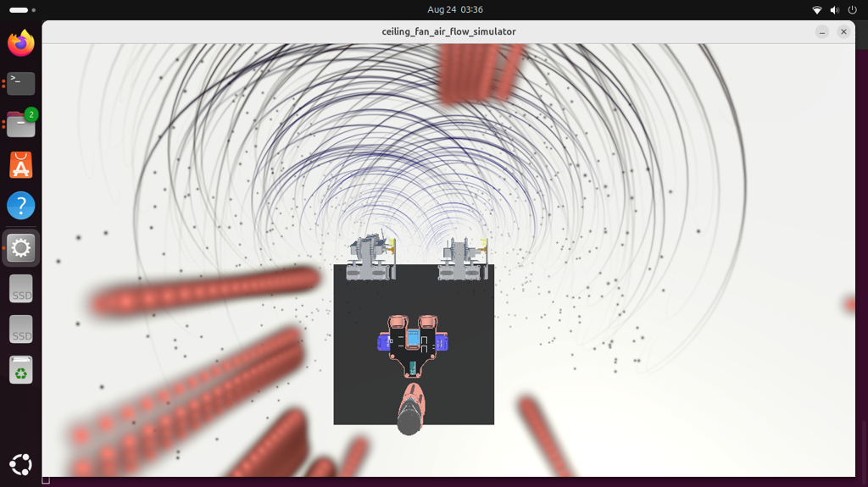Open Firefox from the dock

21,43
